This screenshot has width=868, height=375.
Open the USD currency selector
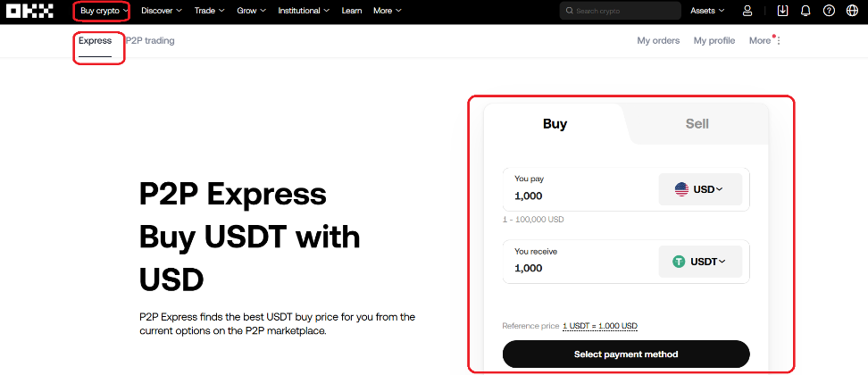tap(700, 189)
